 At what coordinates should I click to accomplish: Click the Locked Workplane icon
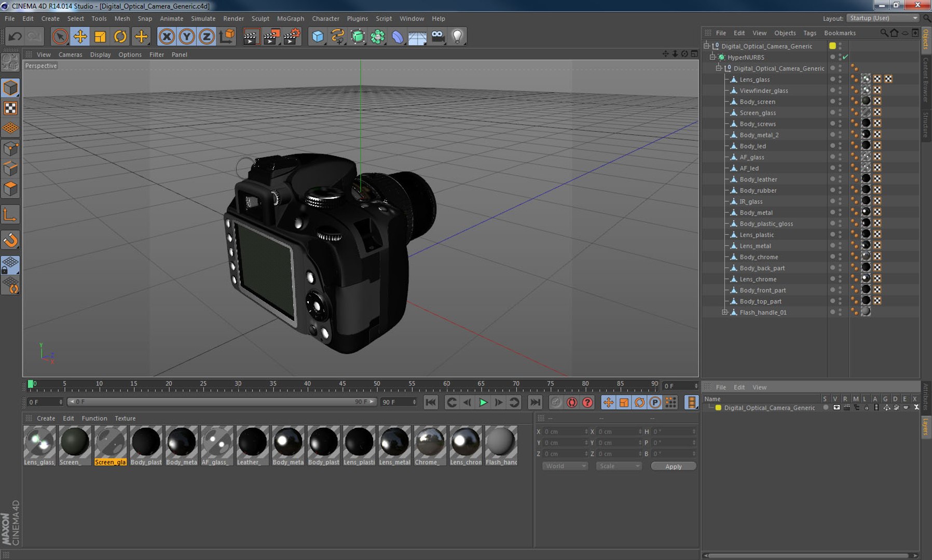[x=10, y=265]
